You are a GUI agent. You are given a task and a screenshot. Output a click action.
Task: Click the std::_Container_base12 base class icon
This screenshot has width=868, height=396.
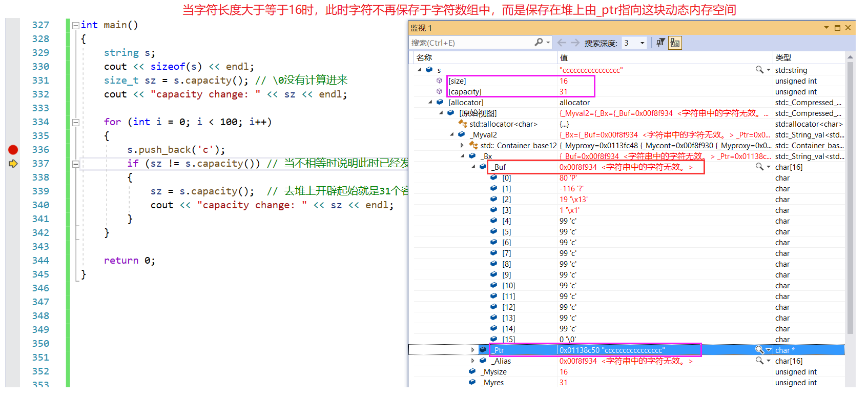point(473,145)
